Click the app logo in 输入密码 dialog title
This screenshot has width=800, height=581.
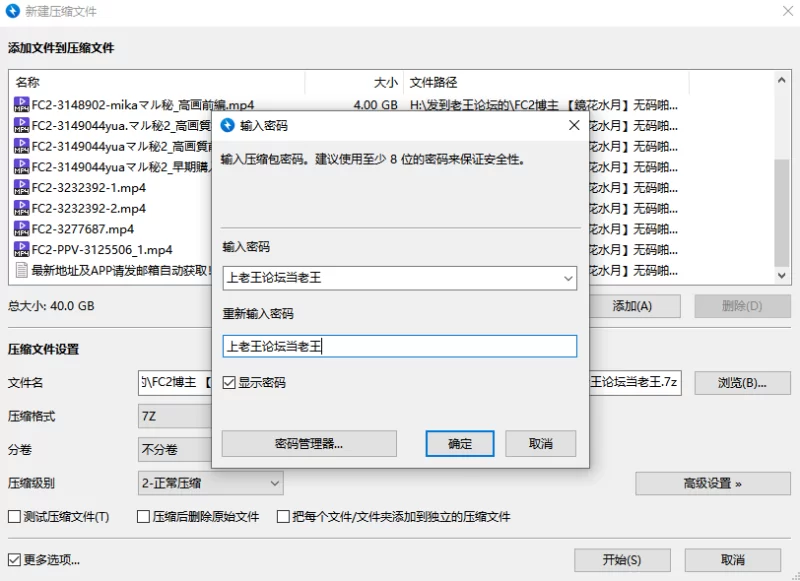[228, 125]
